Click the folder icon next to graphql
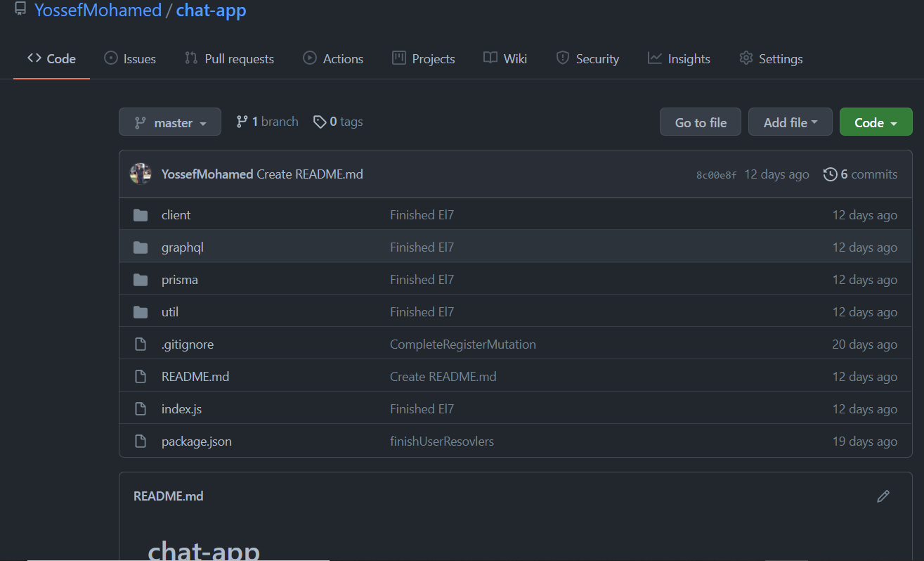 click(141, 247)
